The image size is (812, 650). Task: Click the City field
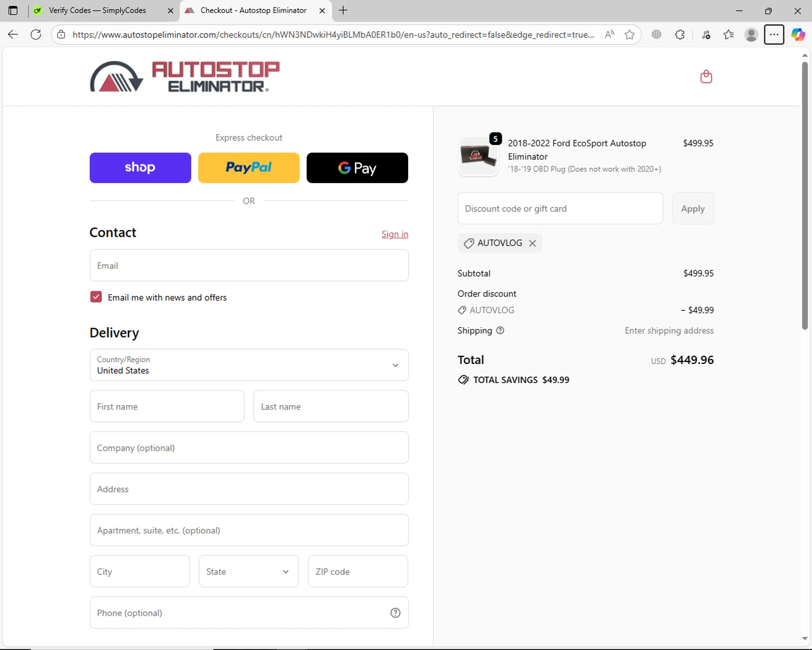(x=140, y=571)
